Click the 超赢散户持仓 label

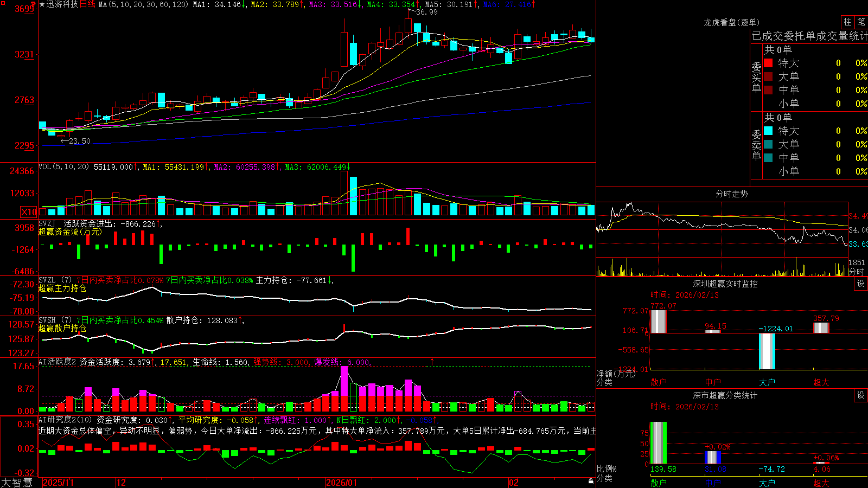tap(62, 329)
